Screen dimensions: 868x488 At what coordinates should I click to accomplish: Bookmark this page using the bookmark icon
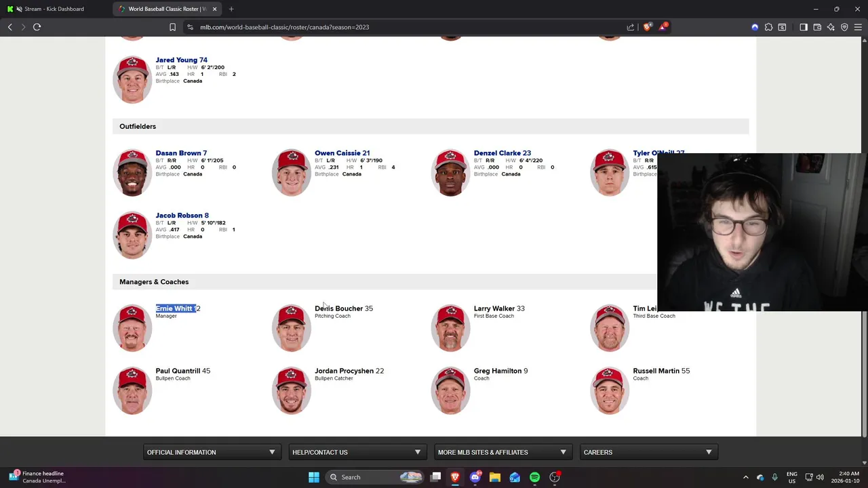172,27
